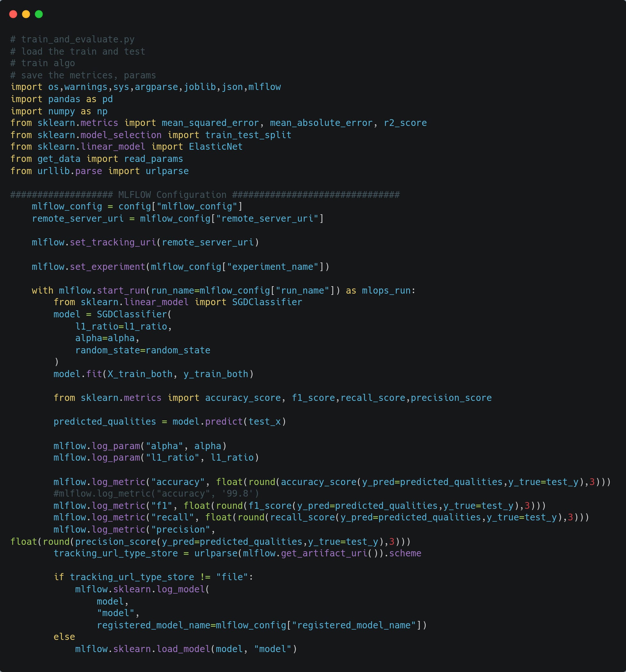Click the get_artifact_uri method call
626x672 pixels.
324,553
